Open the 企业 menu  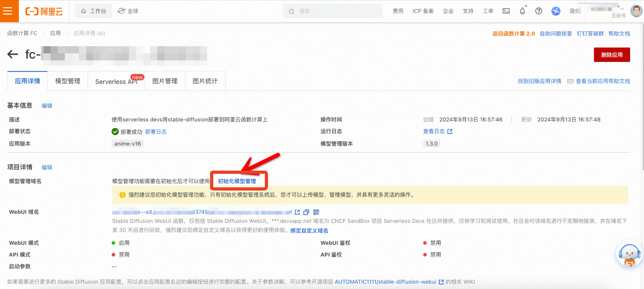point(448,11)
